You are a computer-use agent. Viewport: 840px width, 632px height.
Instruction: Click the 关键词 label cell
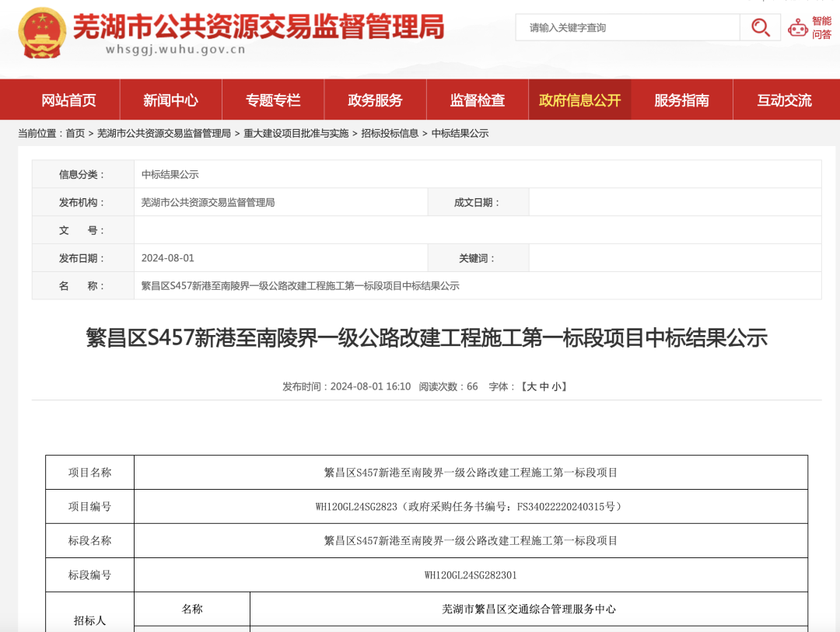tap(478, 258)
